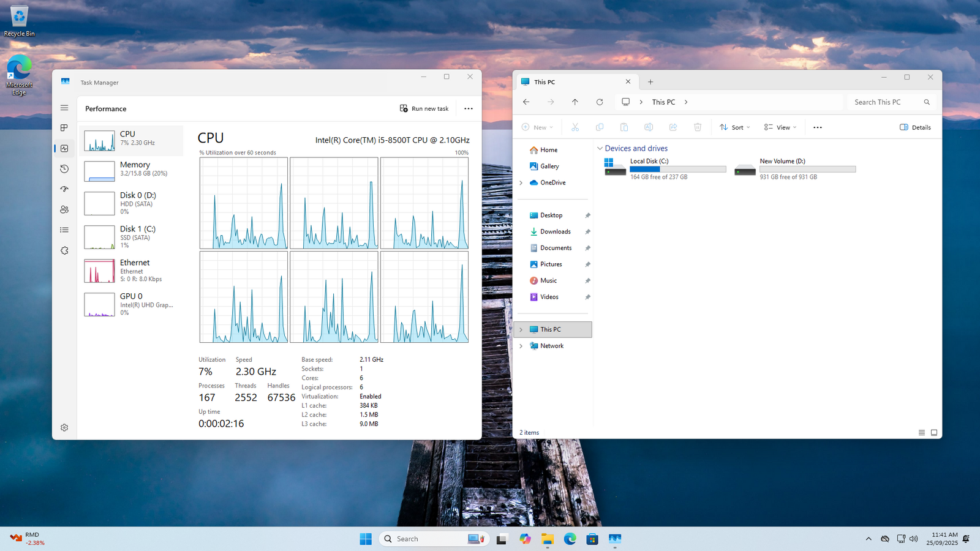Collapse the Devices and drives group
This screenshot has width=980, height=551.
click(x=600, y=149)
